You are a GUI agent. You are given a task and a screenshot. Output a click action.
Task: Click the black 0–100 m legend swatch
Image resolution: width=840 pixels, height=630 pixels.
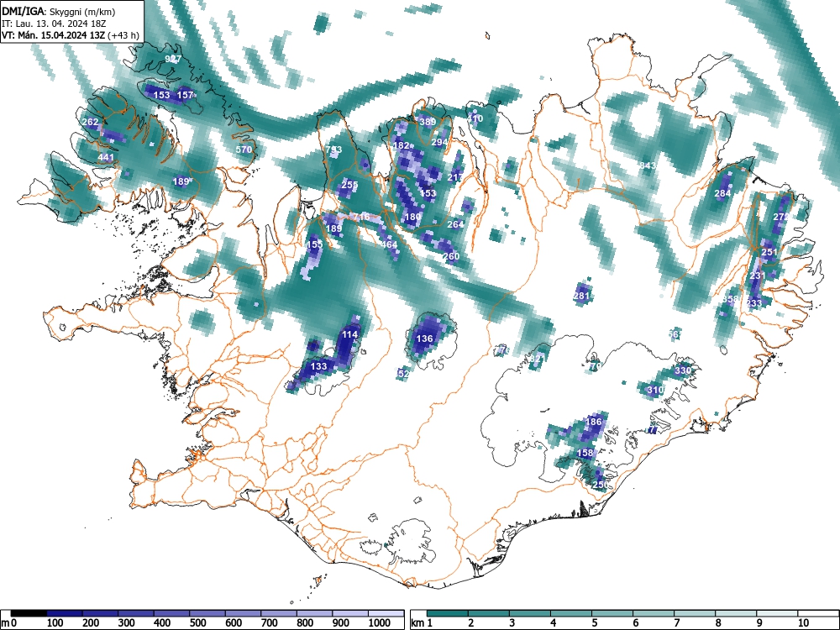coord(29,613)
